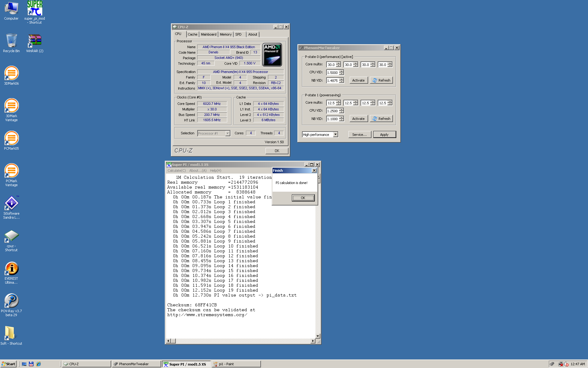Click the P-state 1 NB VID field 1.1000
Image resolution: width=588 pixels, height=368 pixels.
[x=333, y=119]
